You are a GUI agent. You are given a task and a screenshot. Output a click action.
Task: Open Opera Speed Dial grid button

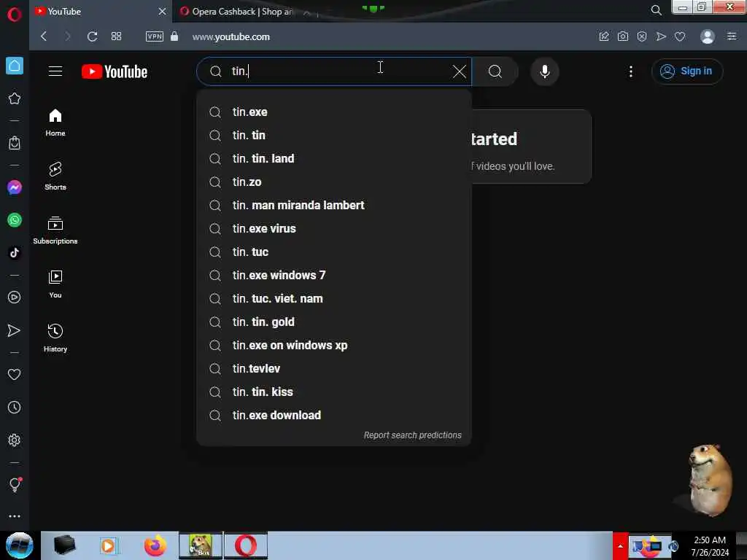click(x=116, y=36)
